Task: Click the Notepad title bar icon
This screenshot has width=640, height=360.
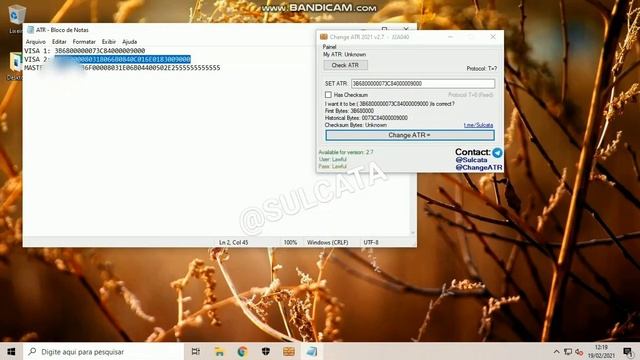Action: pyautogui.click(x=30, y=30)
